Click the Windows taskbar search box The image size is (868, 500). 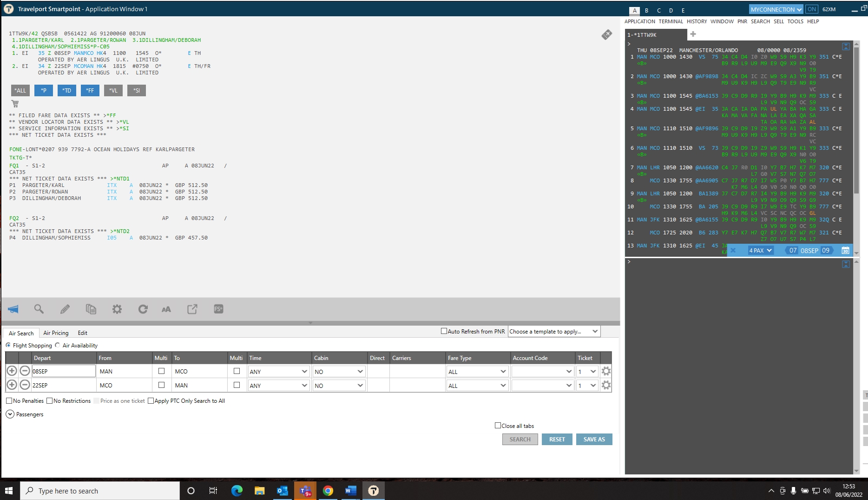[100, 491]
